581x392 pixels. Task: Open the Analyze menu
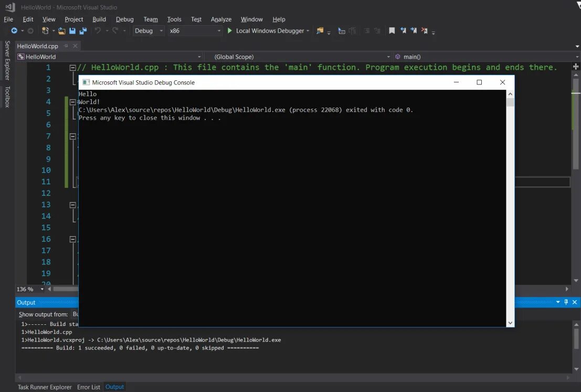(x=221, y=19)
